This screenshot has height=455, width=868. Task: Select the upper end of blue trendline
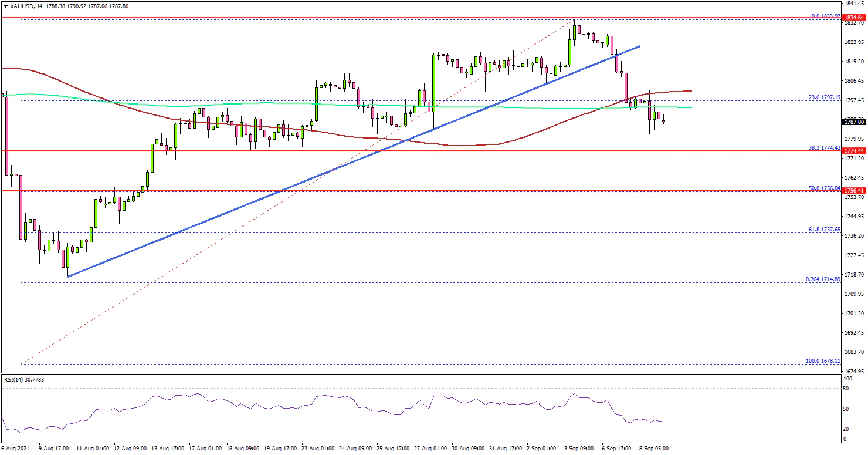639,46
